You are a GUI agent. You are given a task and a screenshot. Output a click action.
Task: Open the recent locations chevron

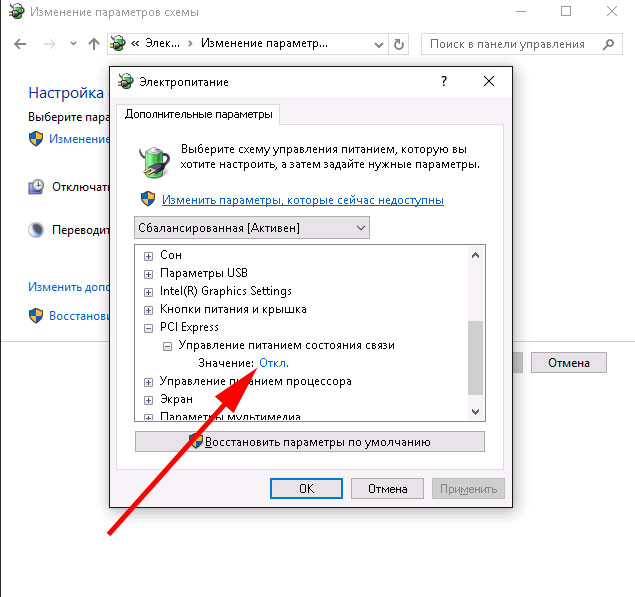73,43
